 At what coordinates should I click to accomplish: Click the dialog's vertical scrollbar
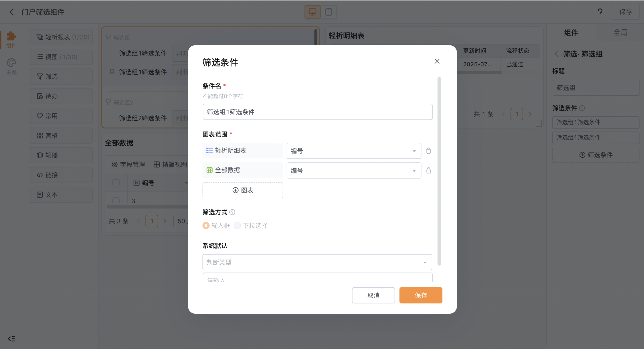[439, 171]
